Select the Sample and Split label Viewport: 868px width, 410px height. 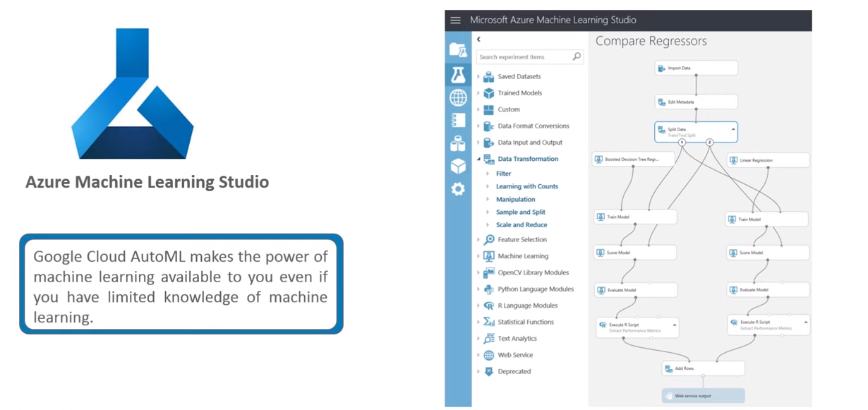pos(521,212)
